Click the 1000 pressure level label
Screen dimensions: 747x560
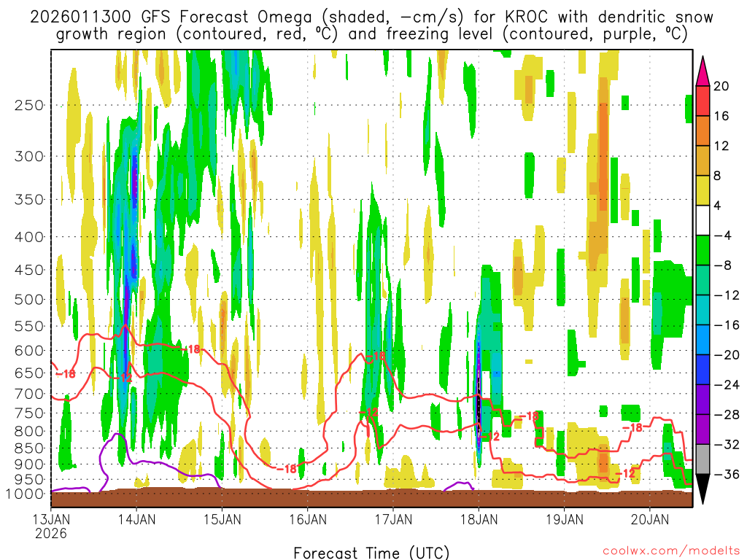coord(25,494)
